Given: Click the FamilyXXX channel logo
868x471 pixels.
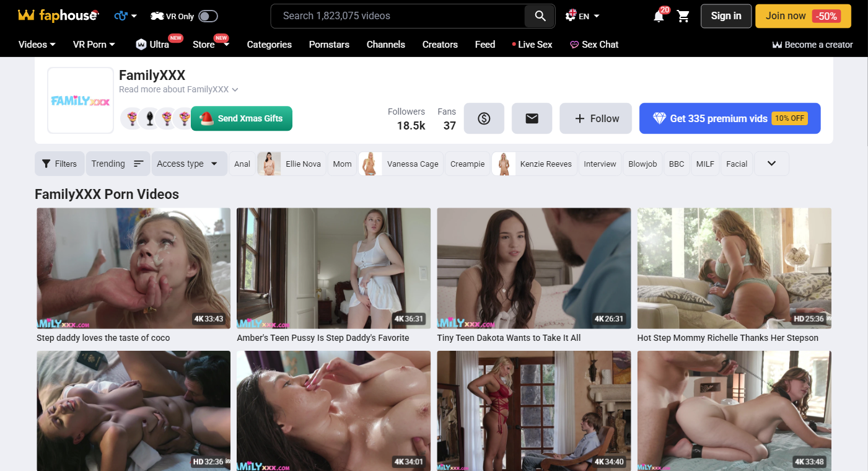Looking at the screenshot, I should 81,100.
